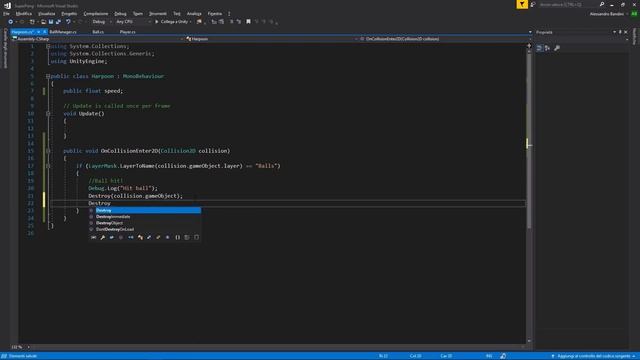Open the Progetto menu
This screenshot has width=640, height=360.
tap(69, 14)
